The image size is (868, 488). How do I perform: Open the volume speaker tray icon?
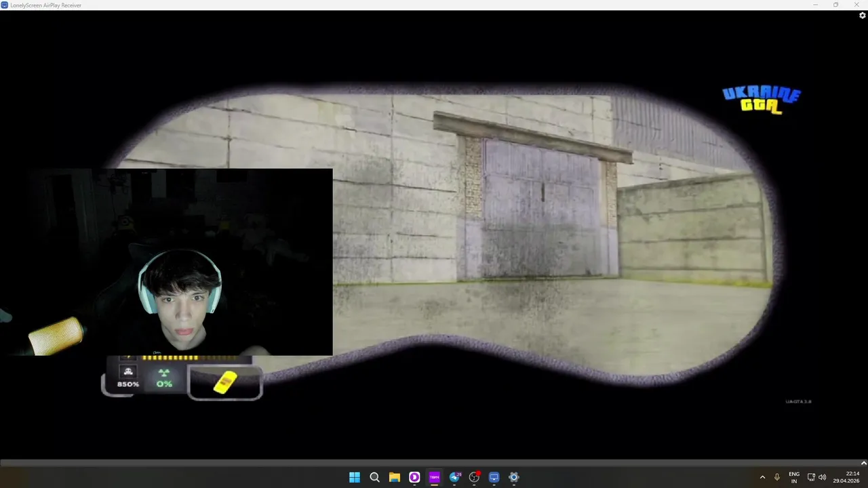click(823, 477)
